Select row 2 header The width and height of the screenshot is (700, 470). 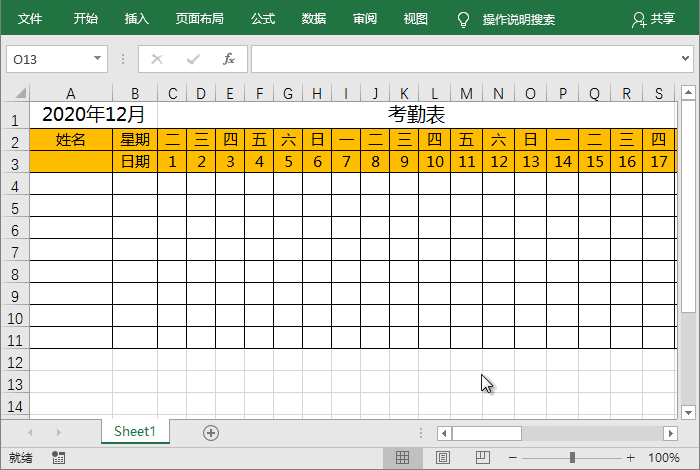click(x=15, y=142)
